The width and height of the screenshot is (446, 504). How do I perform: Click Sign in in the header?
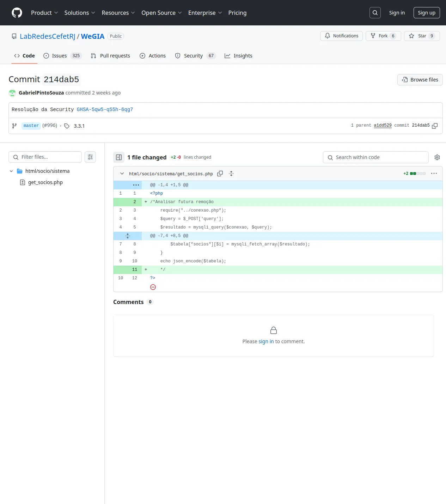pyautogui.click(x=397, y=13)
